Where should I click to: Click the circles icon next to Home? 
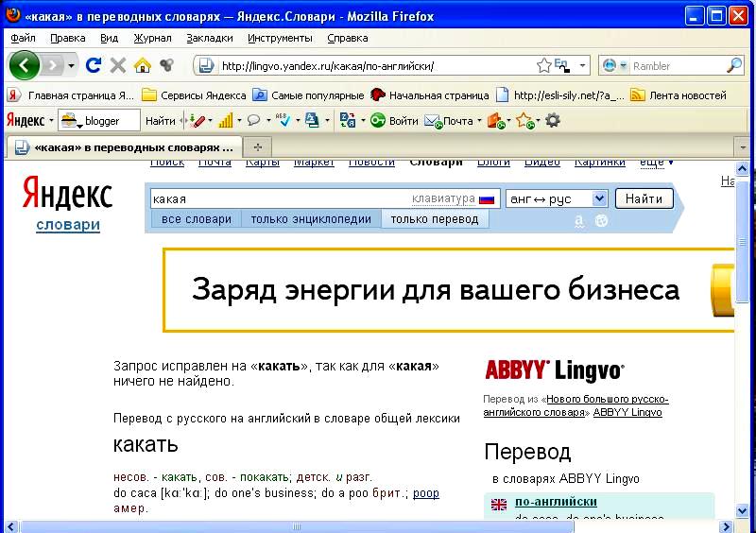167,64
